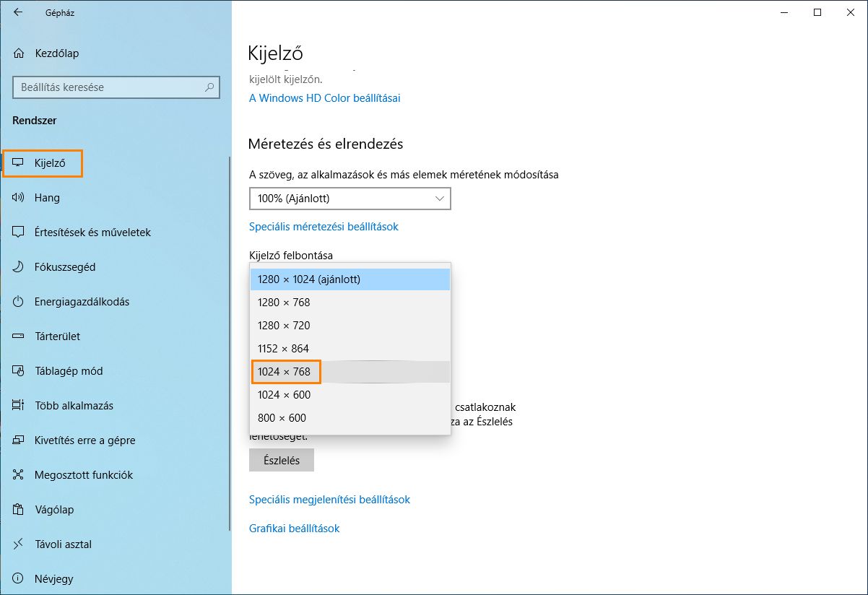868x595 pixels.
Task: Click the Táblagép mód icon
Action: pos(19,371)
